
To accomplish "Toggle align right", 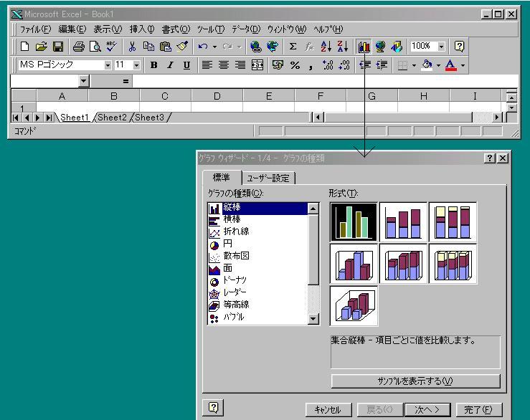I will (240, 65).
